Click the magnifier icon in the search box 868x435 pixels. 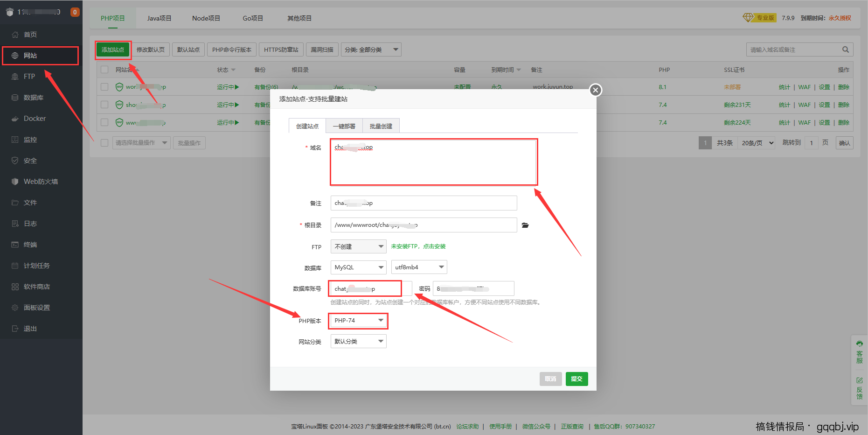tap(846, 49)
